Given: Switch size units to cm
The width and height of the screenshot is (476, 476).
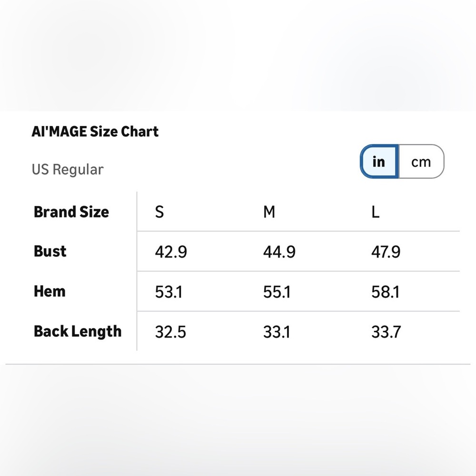Looking at the screenshot, I should click(421, 162).
